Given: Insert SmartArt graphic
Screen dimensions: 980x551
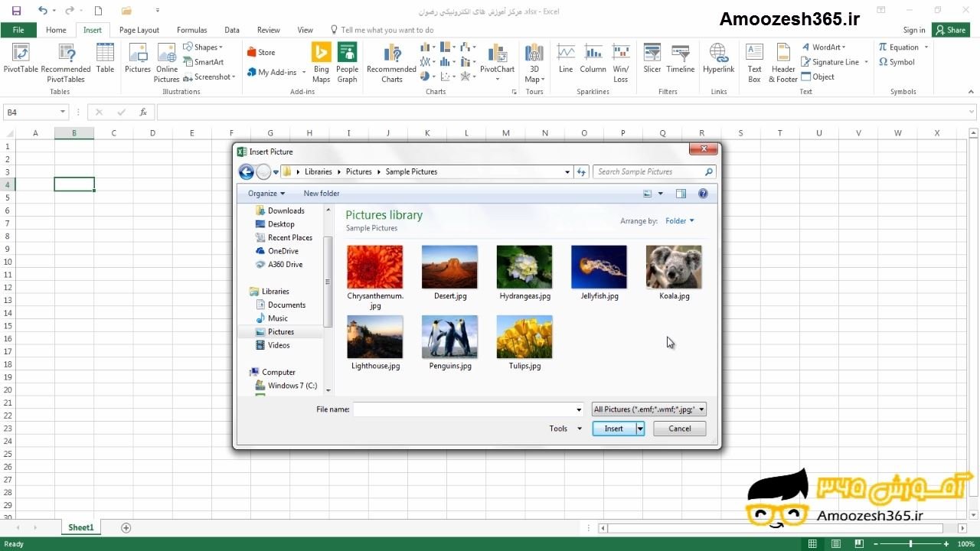Looking at the screenshot, I should (204, 62).
